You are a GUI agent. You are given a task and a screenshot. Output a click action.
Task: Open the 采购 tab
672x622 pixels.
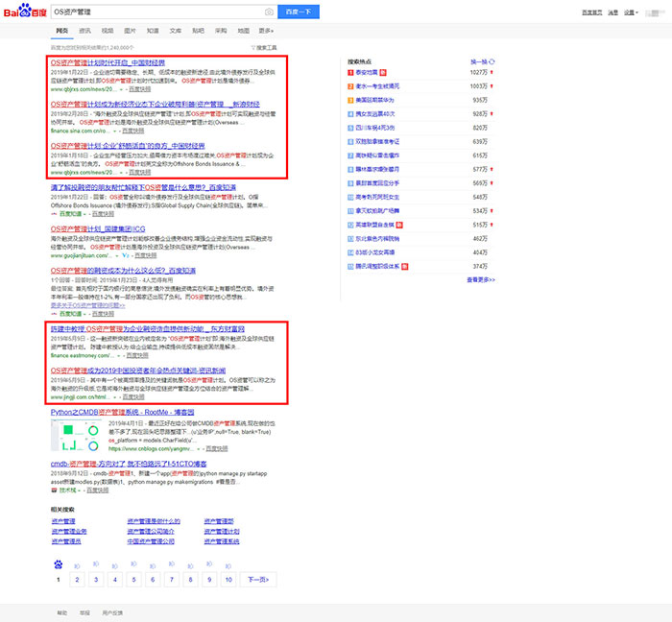click(x=221, y=31)
